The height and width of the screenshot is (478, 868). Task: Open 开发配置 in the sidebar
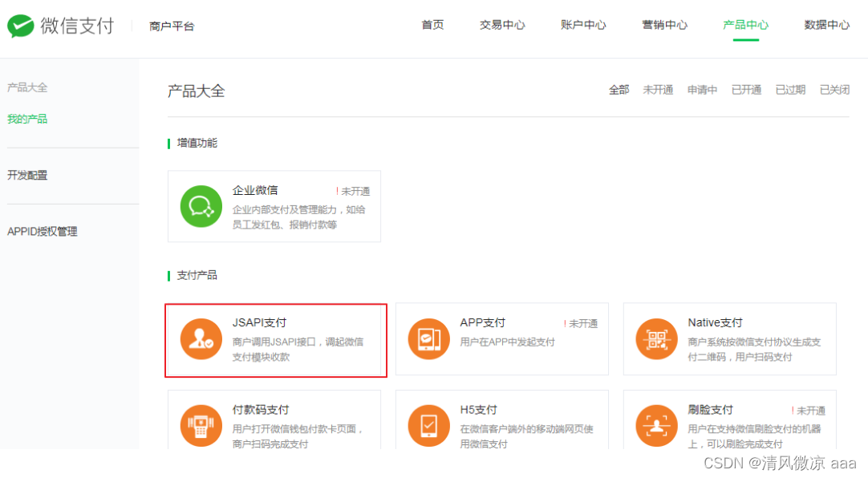click(x=27, y=176)
